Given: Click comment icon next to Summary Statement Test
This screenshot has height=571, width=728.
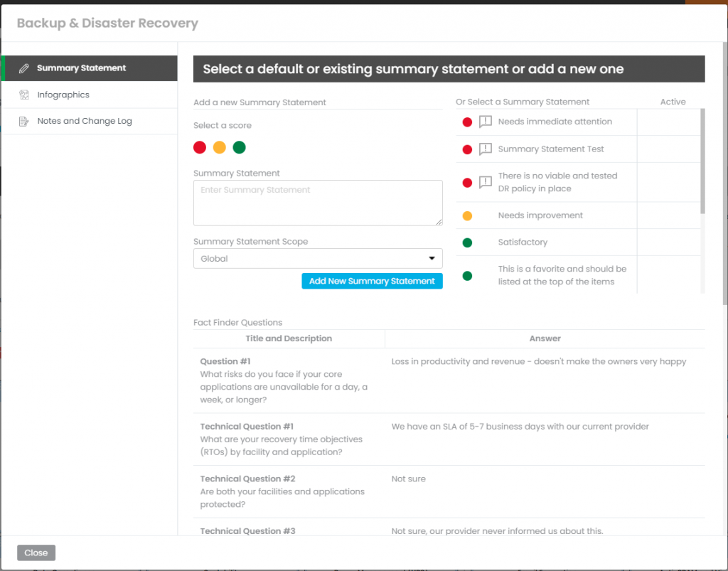Looking at the screenshot, I should [485, 149].
